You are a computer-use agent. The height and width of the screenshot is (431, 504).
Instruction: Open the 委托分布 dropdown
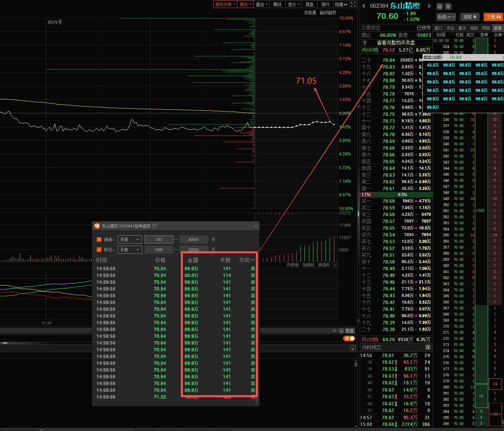click(225, 4)
